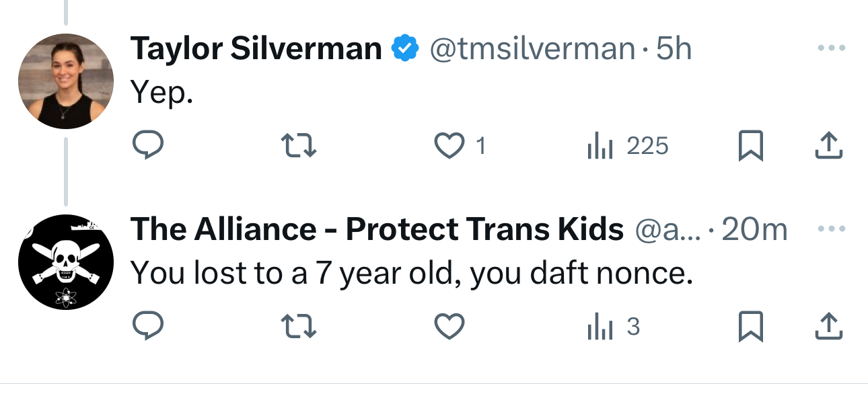Viewport: 868px width, 398px height.
Task: Repost Taylor Silverman's tweet
Action: [x=297, y=145]
